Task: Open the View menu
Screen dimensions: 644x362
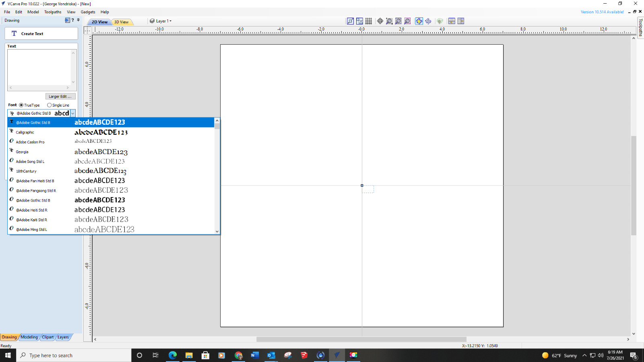Action: 71,12
